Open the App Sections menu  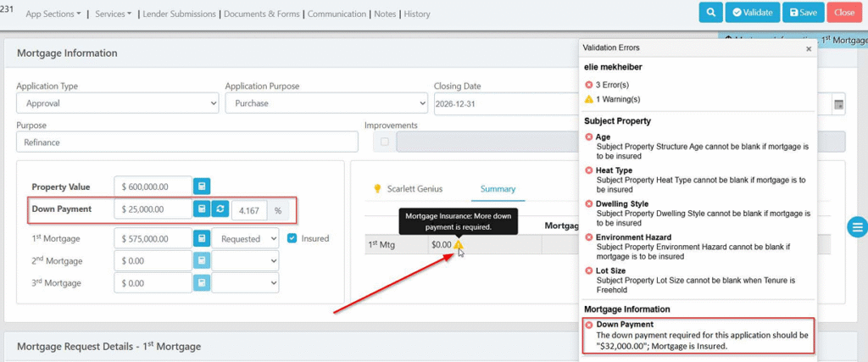point(53,14)
